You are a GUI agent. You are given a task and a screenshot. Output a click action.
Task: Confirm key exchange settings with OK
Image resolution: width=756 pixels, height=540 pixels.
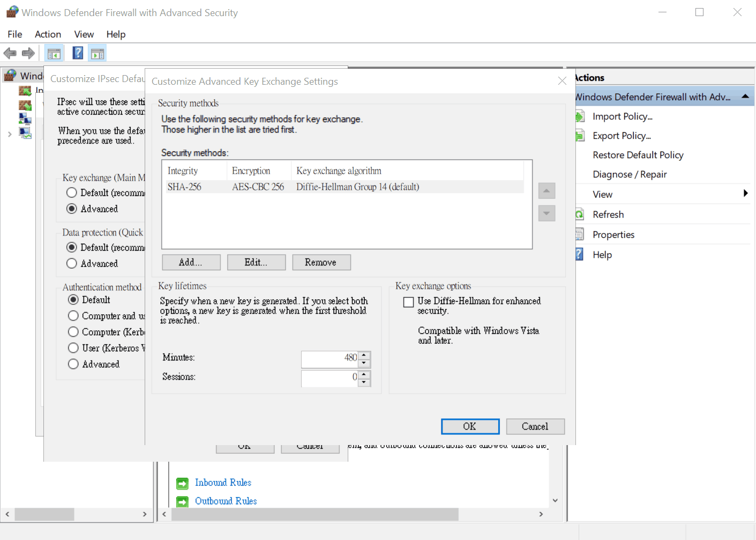(x=470, y=426)
